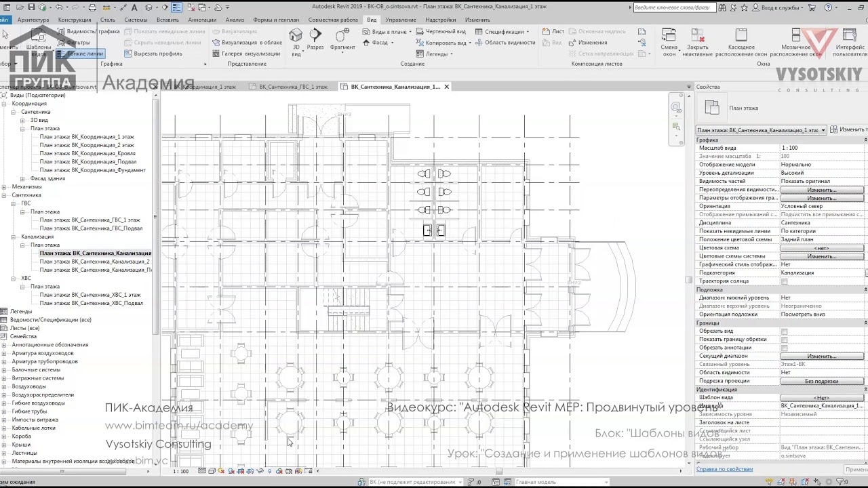
Task: Select the Fragment (Фрагмент) callout tool
Action: 342,39
